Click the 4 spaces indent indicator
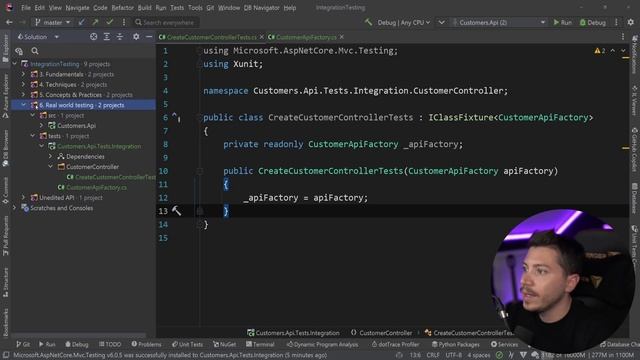Screen dimensions: 640x360 478,355
